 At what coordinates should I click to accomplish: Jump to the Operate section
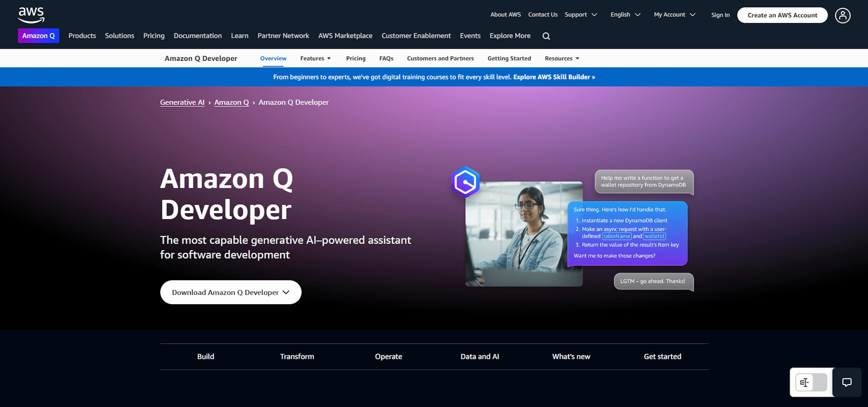coord(389,356)
